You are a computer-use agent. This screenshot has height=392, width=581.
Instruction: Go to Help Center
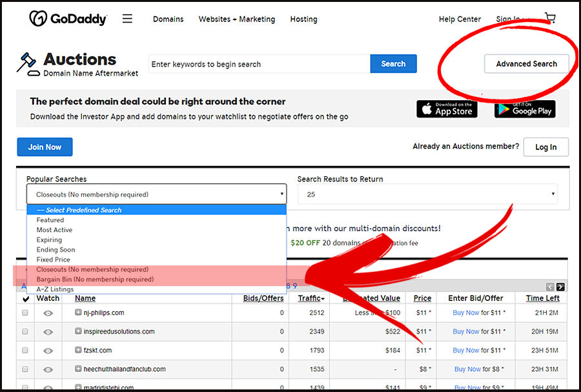point(460,19)
